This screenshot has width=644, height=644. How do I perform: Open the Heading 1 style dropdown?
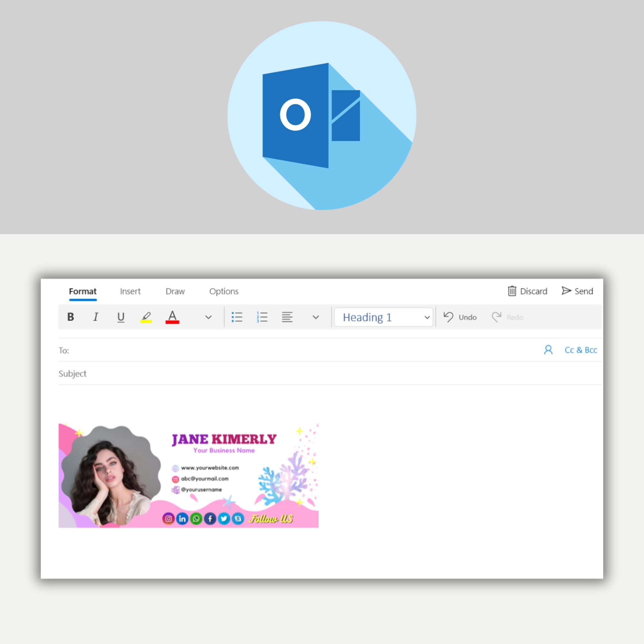point(383,317)
